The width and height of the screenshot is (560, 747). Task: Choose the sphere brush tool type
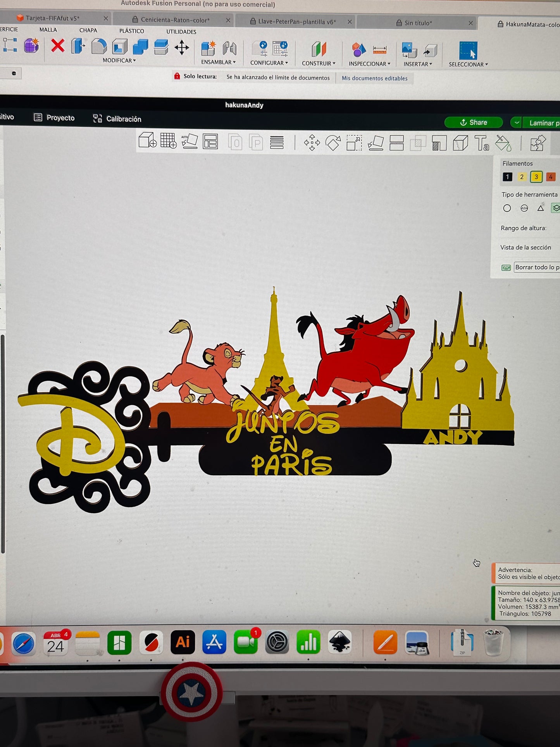[524, 208]
